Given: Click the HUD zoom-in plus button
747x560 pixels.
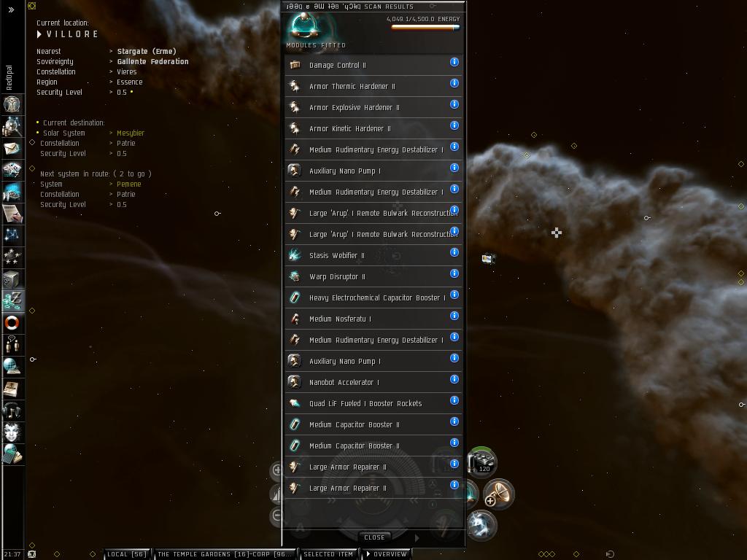Looking at the screenshot, I should tap(276, 470).
